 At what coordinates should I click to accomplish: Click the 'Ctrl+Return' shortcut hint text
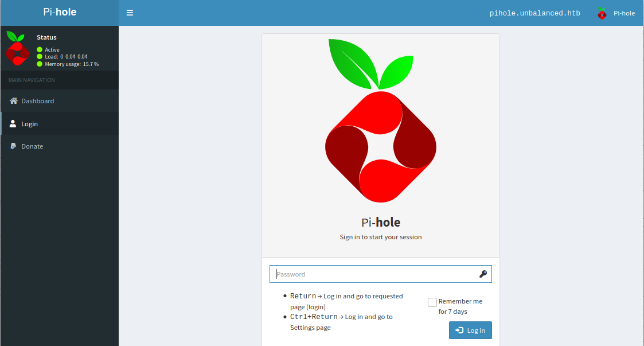pos(314,317)
